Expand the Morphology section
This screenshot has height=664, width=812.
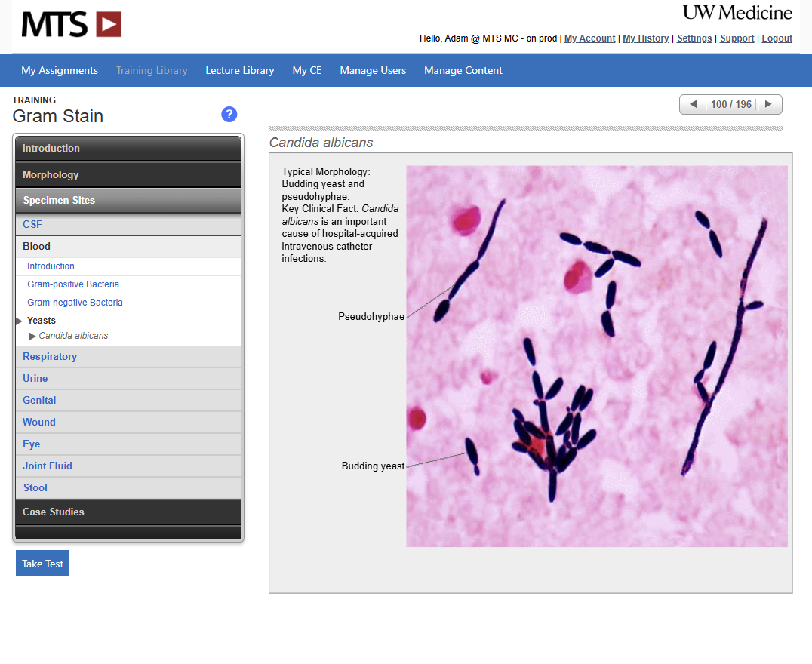[128, 174]
